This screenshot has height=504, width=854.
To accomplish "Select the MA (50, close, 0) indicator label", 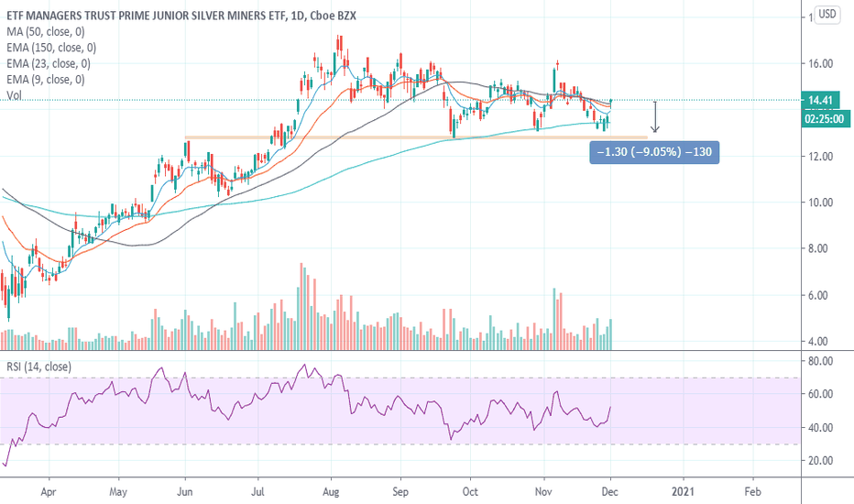I will click(x=46, y=31).
